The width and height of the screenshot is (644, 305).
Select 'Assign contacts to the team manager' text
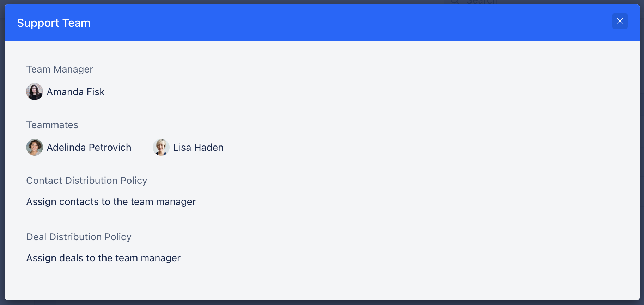tap(111, 202)
